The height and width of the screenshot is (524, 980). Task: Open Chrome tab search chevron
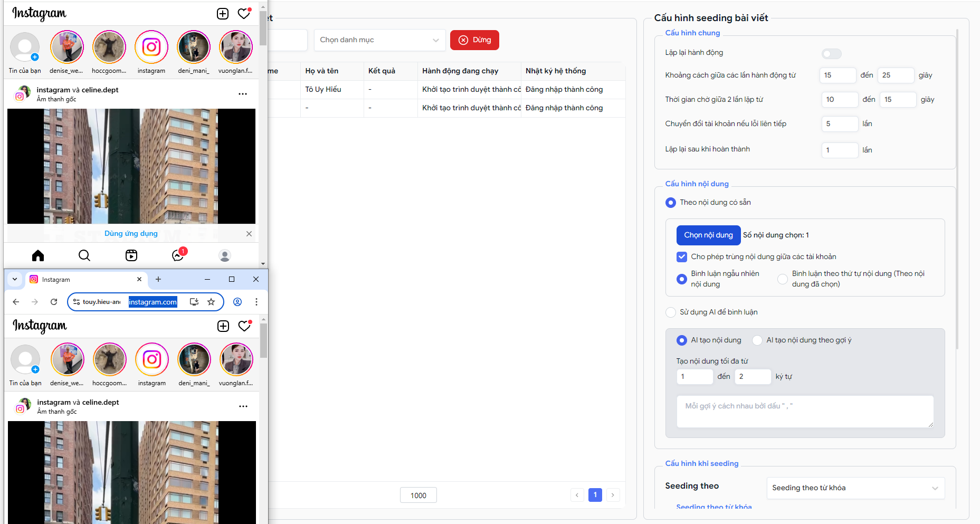15,279
